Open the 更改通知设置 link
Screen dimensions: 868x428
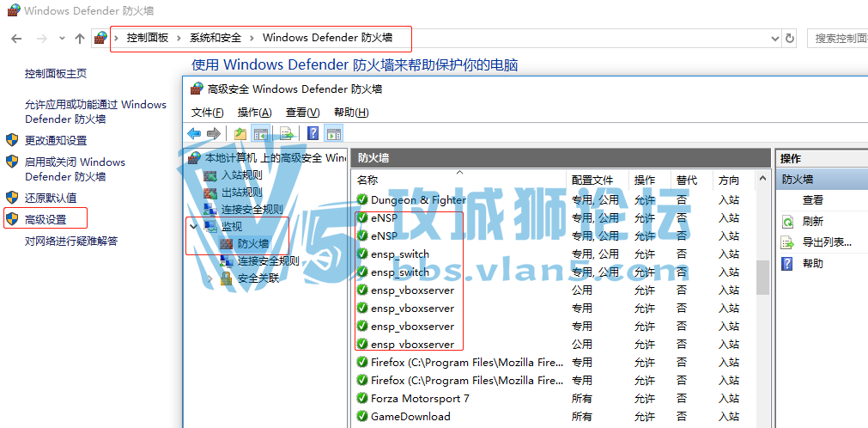point(56,140)
